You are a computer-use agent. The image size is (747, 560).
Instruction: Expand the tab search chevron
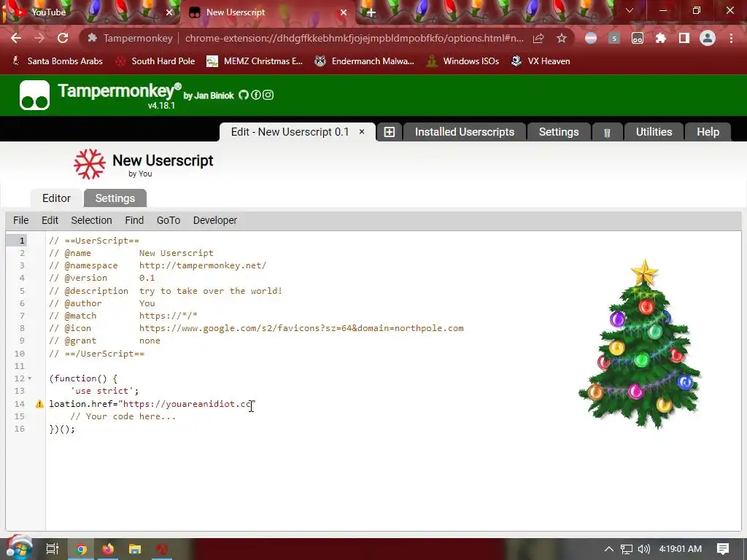pos(630,10)
